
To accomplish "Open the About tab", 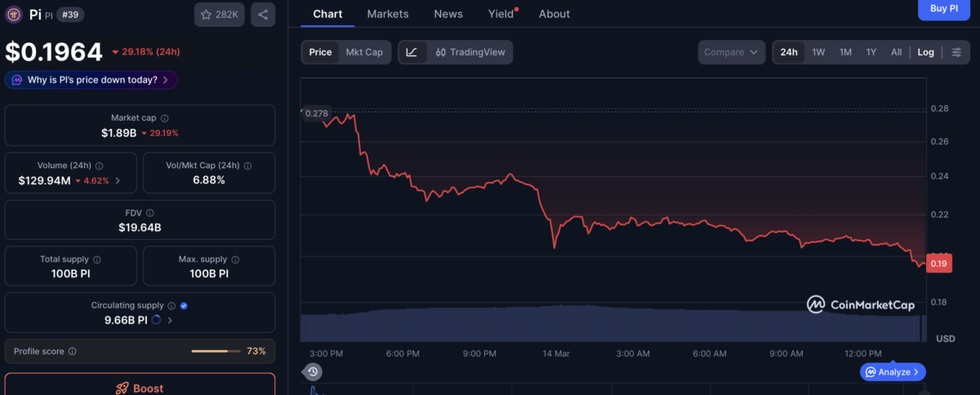I will pyautogui.click(x=555, y=14).
